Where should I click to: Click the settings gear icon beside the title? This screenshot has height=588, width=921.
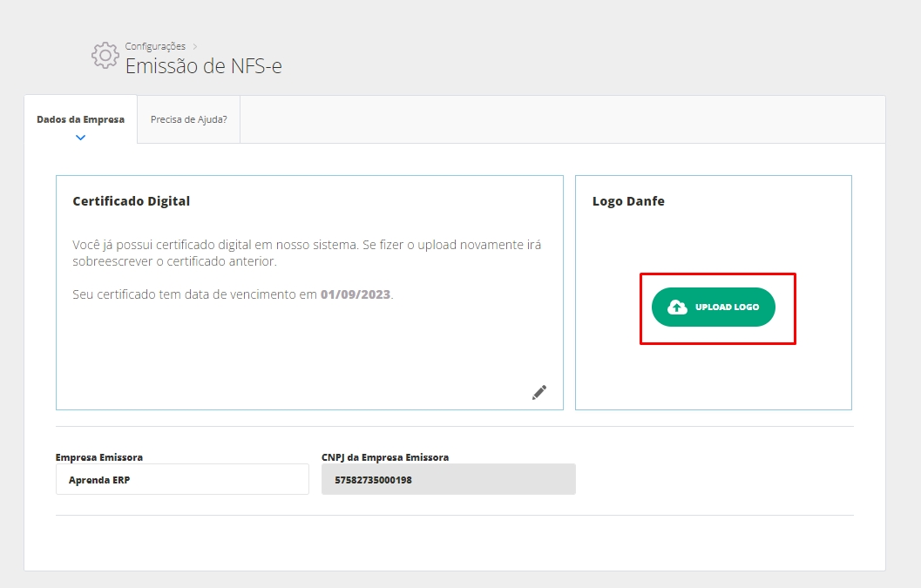pyautogui.click(x=105, y=55)
